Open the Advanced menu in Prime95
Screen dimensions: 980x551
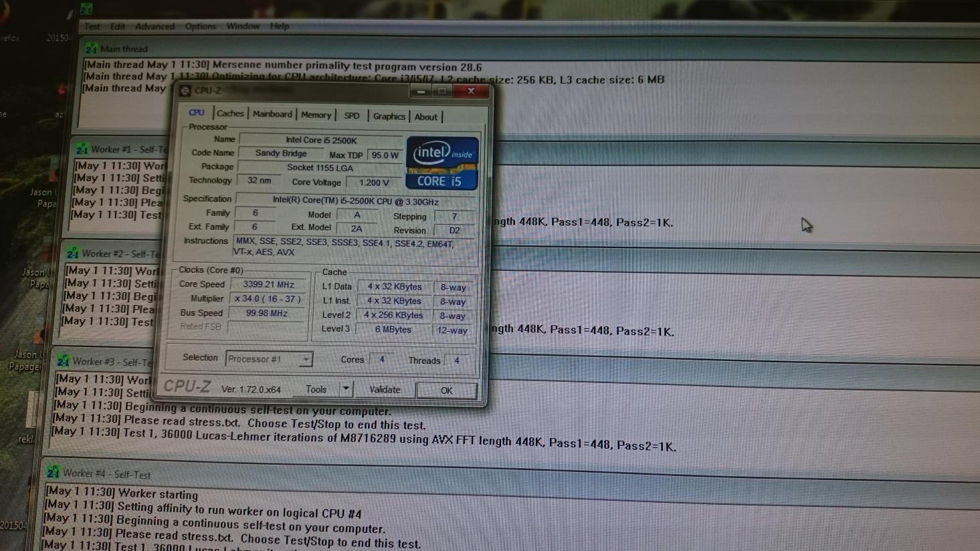point(155,26)
